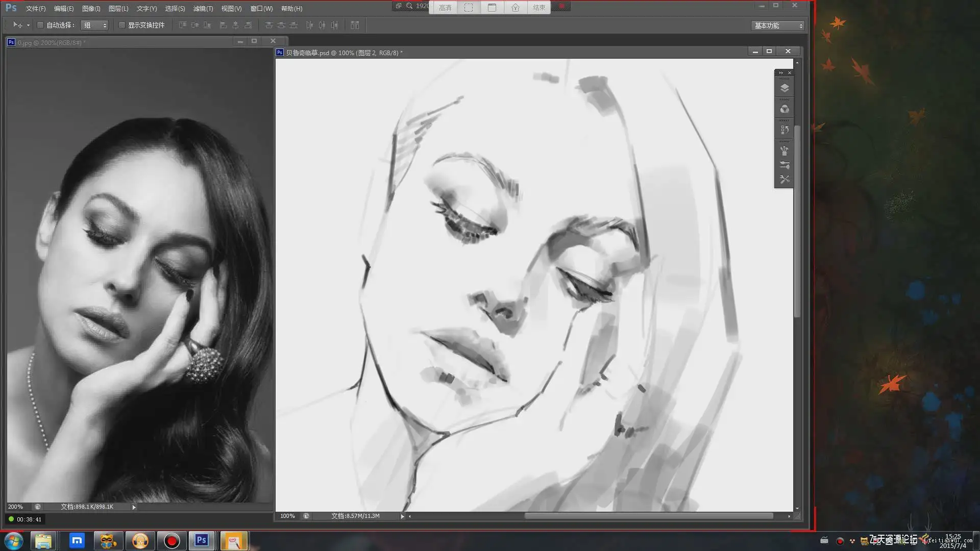980x551 pixels.
Task: Open the History panel icon
Action: [785, 130]
